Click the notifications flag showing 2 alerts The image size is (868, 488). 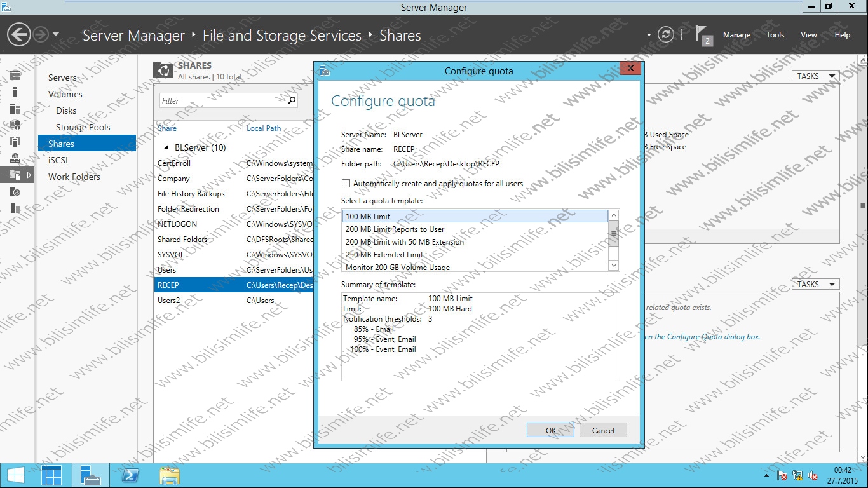700,35
